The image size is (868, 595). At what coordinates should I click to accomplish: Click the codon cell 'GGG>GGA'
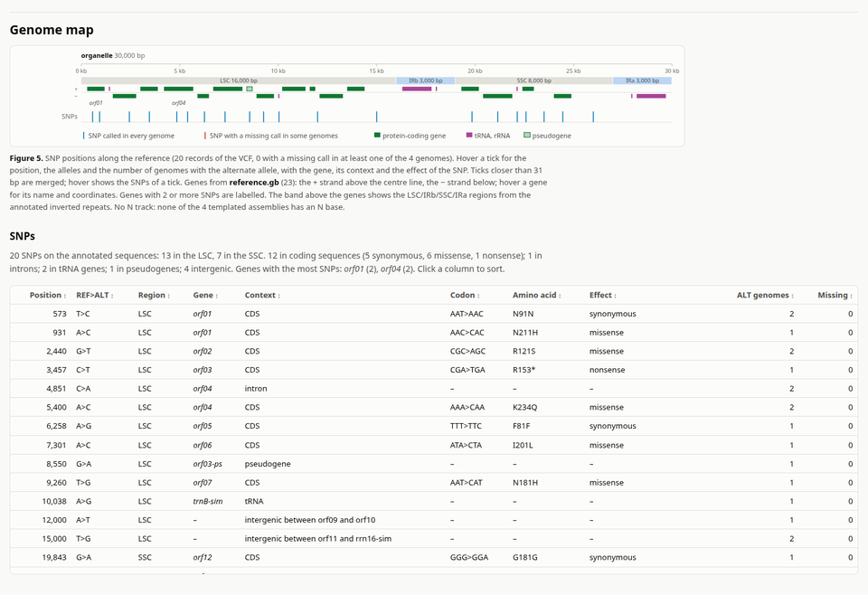(x=469, y=557)
